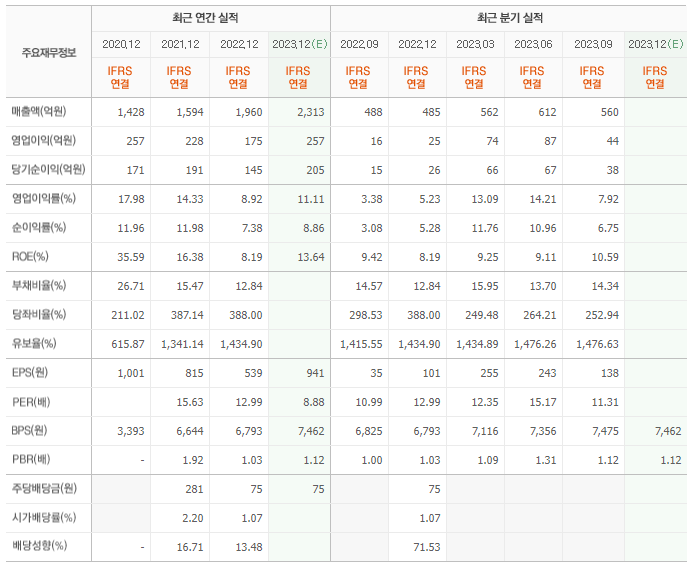This screenshot has height=567, width=694.
Task: Click the PBR value 1.92
Action: pyautogui.click(x=193, y=460)
